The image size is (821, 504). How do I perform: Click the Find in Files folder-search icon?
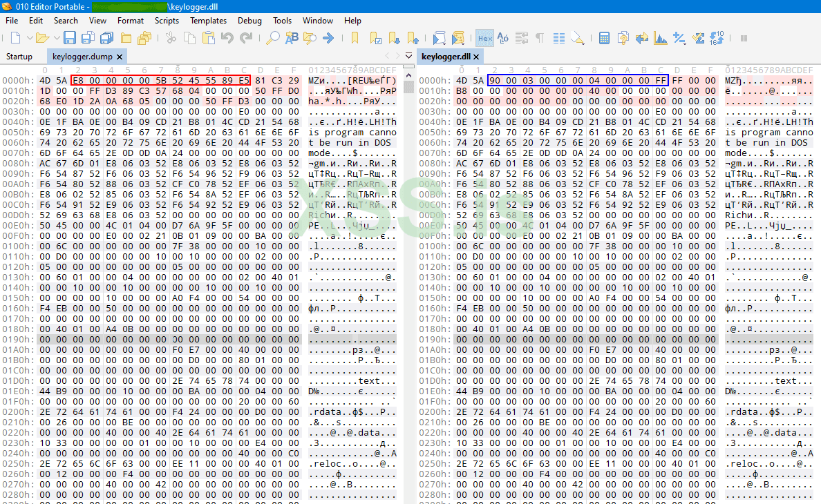(310, 38)
